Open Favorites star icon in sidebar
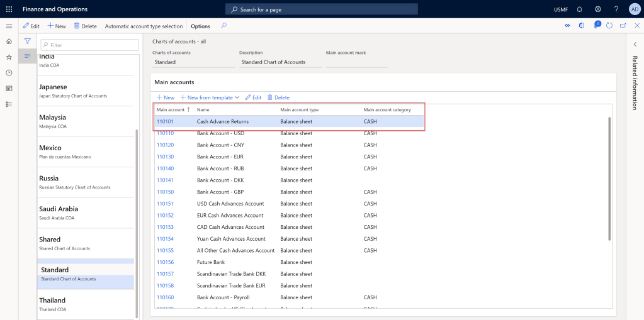 point(9,57)
